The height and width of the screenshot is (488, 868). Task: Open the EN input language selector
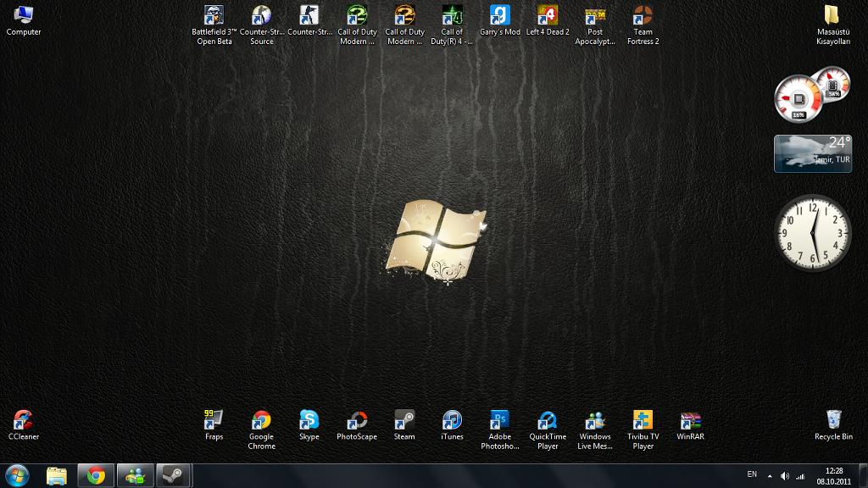click(x=752, y=474)
